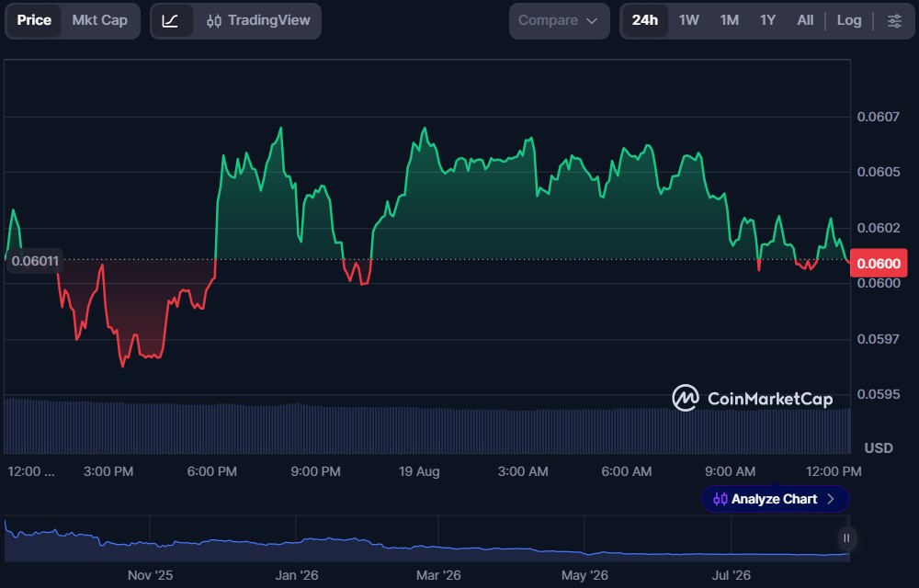Toggle the Log scale option
Image resolution: width=919 pixels, height=588 pixels.
pyautogui.click(x=848, y=20)
